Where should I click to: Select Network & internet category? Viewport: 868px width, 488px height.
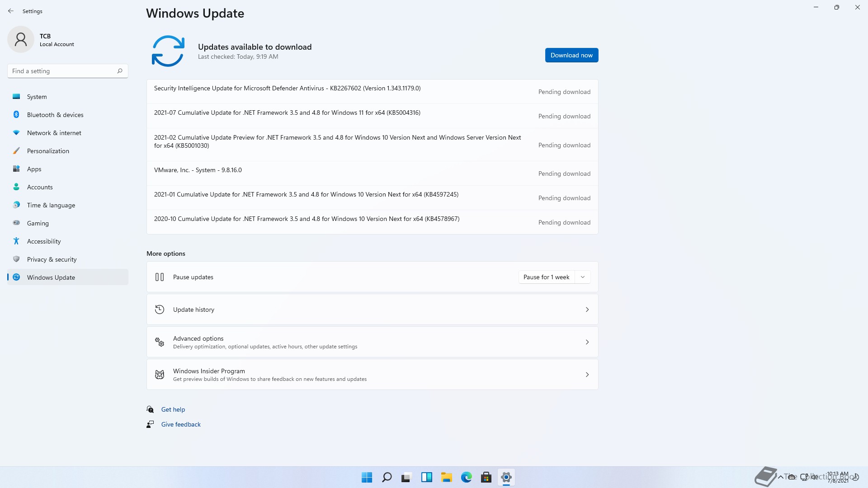(x=68, y=133)
